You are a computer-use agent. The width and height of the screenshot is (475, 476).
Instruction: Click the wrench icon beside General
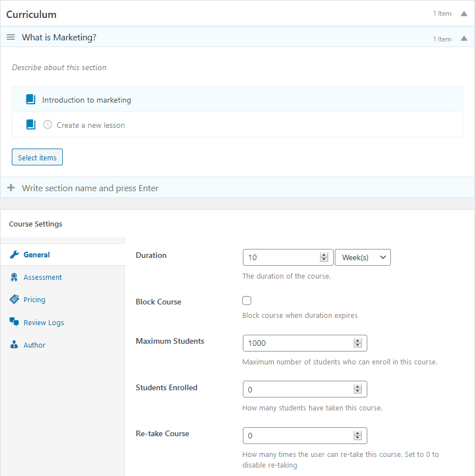pos(14,255)
